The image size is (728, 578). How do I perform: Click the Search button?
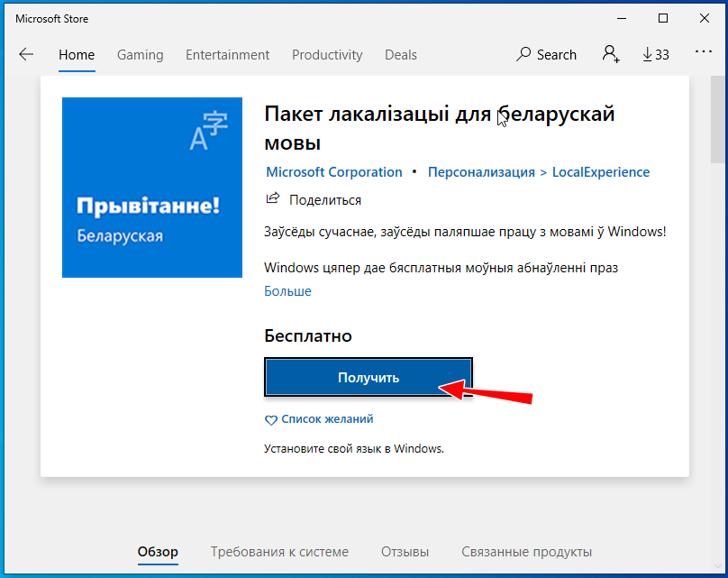(x=547, y=54)
